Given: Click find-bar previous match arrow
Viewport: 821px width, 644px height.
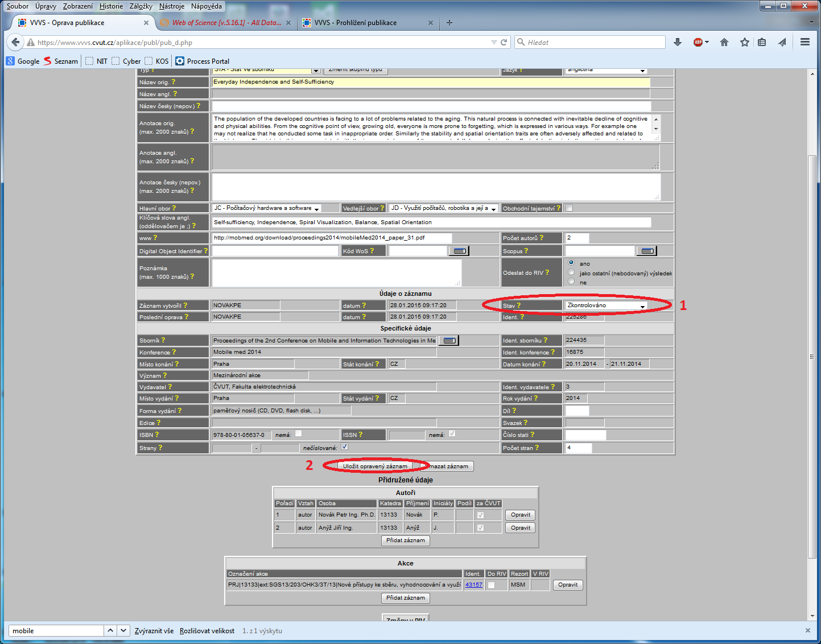Looking at the screenshot, I should click(110, 630).
